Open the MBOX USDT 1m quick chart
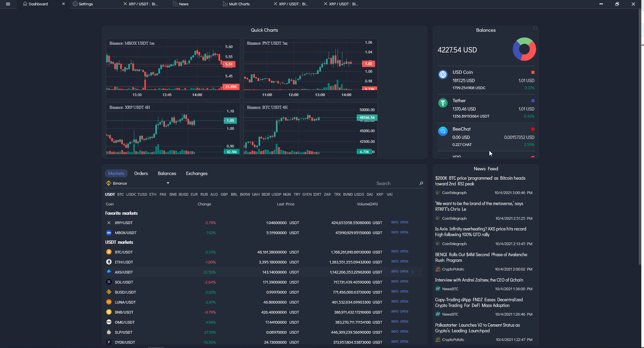The height and width of the screenshot is (348, 644). click(173, 68)
